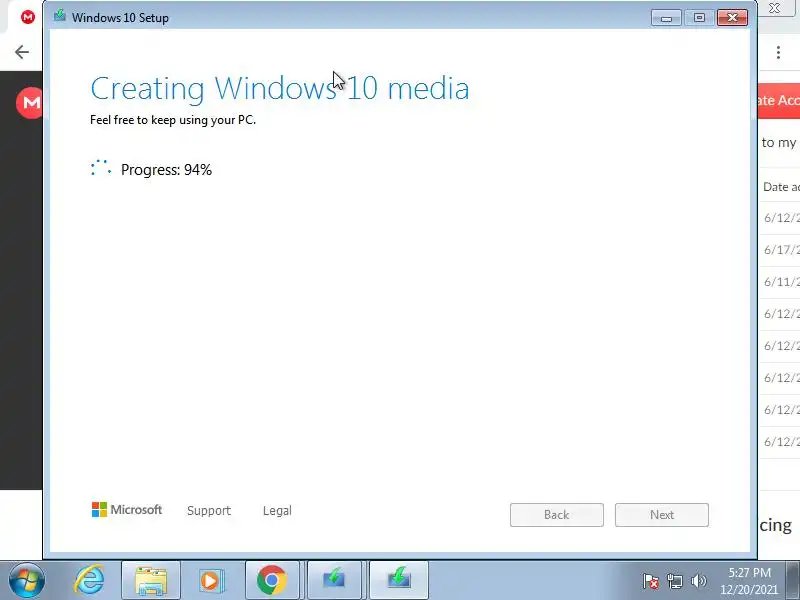Click the Back button
Image resolution: width=800 pixels, height=600 pixels.
pyautogui.click(x=557, y=515)
